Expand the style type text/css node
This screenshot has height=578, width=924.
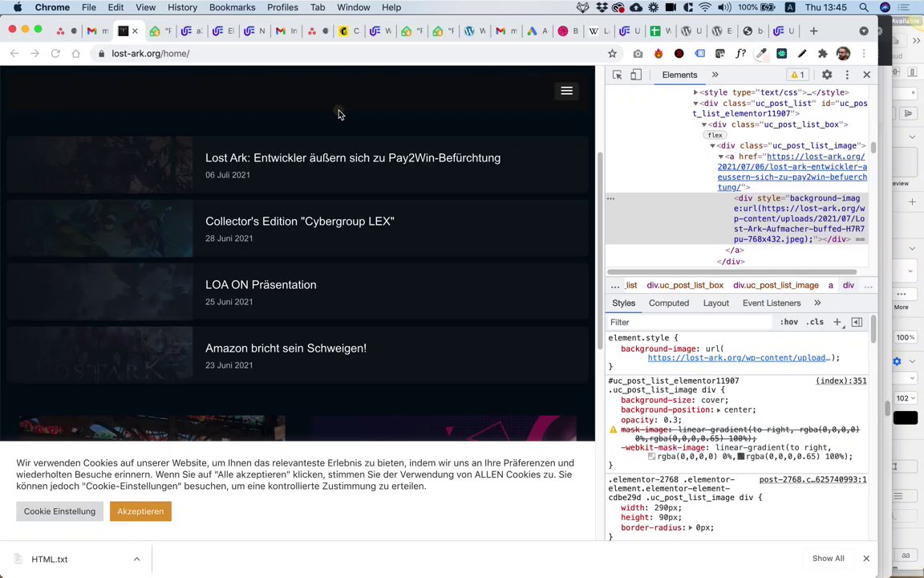pyautogui.click(x=696, y=92)
